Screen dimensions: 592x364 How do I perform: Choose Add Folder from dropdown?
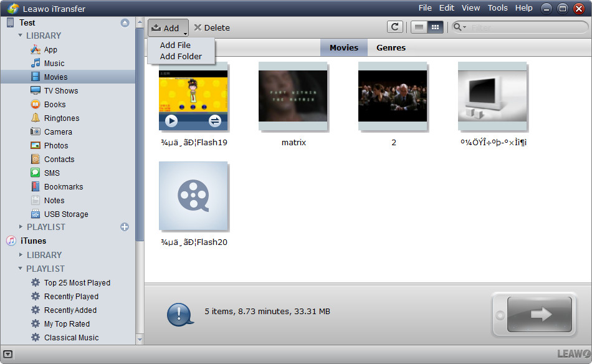[x=181, y=56]
